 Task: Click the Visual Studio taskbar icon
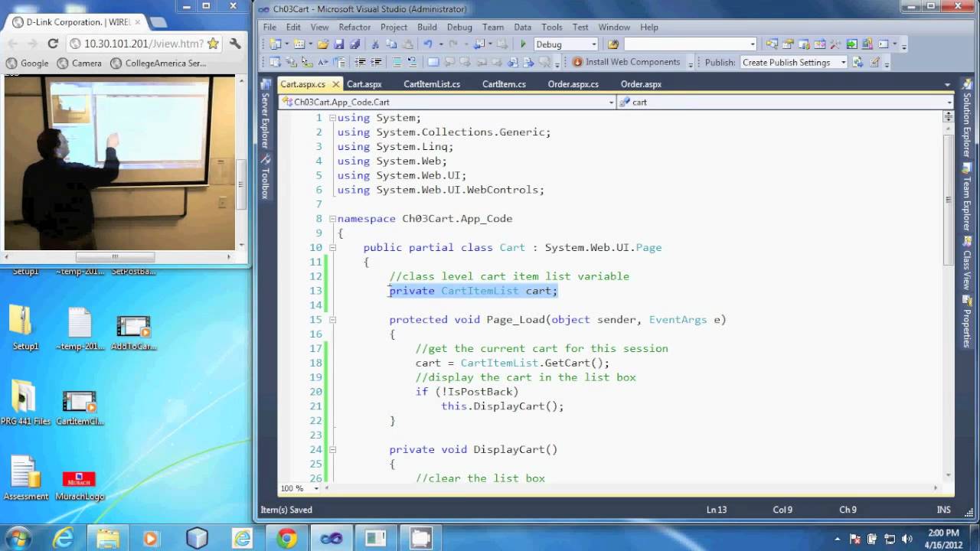click(x=332, y=539)
